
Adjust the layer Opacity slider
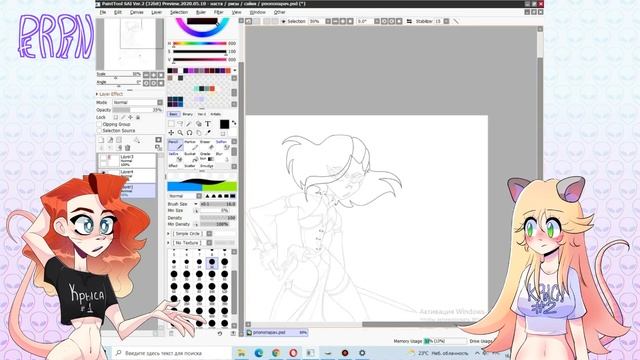(x=138, y=110)
